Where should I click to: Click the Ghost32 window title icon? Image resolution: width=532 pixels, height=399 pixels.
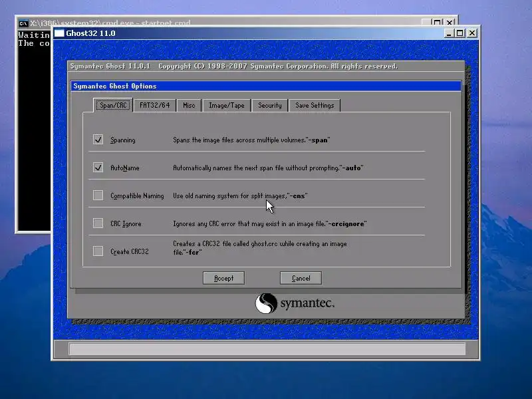tap(59, 33)
